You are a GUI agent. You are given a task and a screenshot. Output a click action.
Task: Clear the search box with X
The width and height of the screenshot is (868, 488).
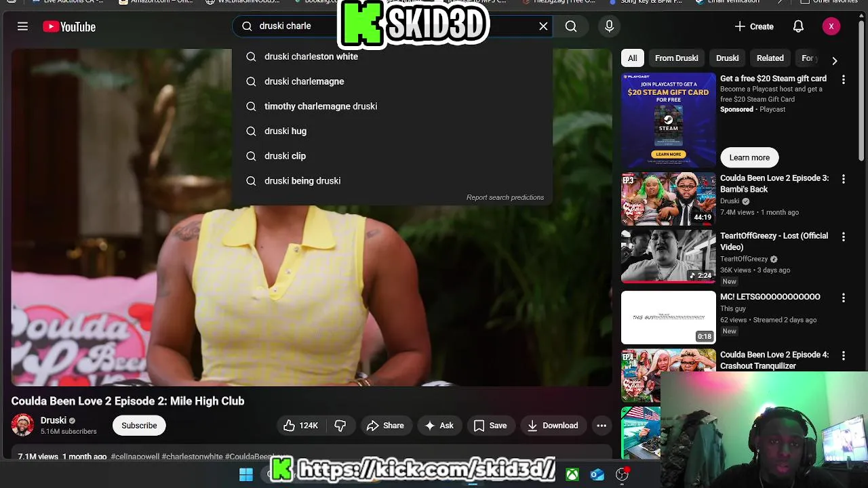(543, 26)
